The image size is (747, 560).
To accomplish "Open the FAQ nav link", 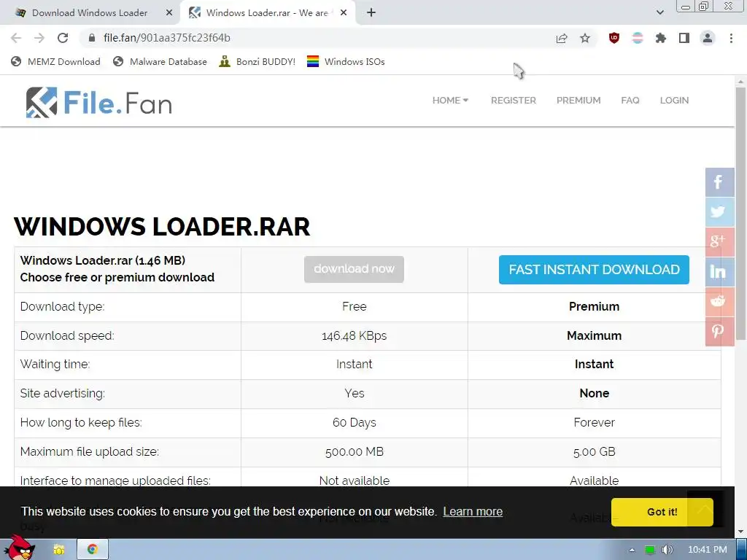I will [x=630, y=101].
